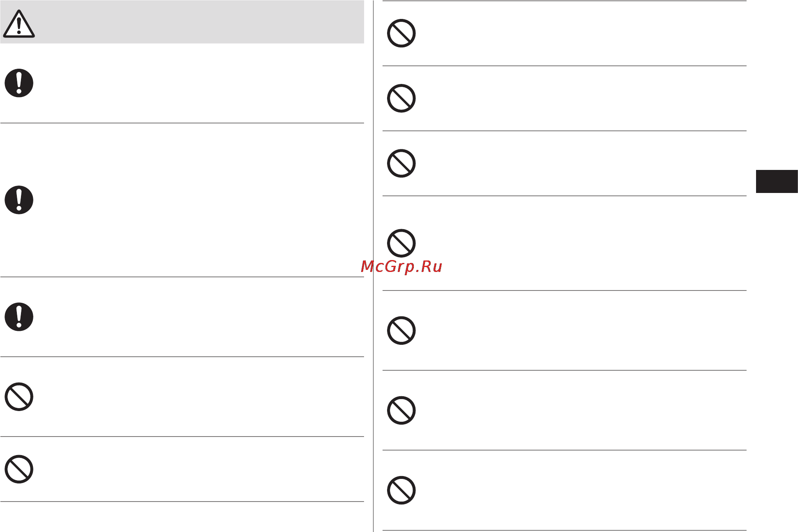Select the bottom prohibition icon in left column
The image size is (798, 532).
click(x=19, y=469)
